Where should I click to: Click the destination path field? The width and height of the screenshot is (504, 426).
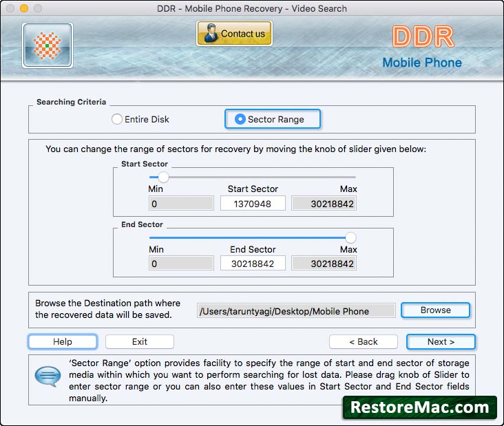pyautogui.click(x=296, y=310)
